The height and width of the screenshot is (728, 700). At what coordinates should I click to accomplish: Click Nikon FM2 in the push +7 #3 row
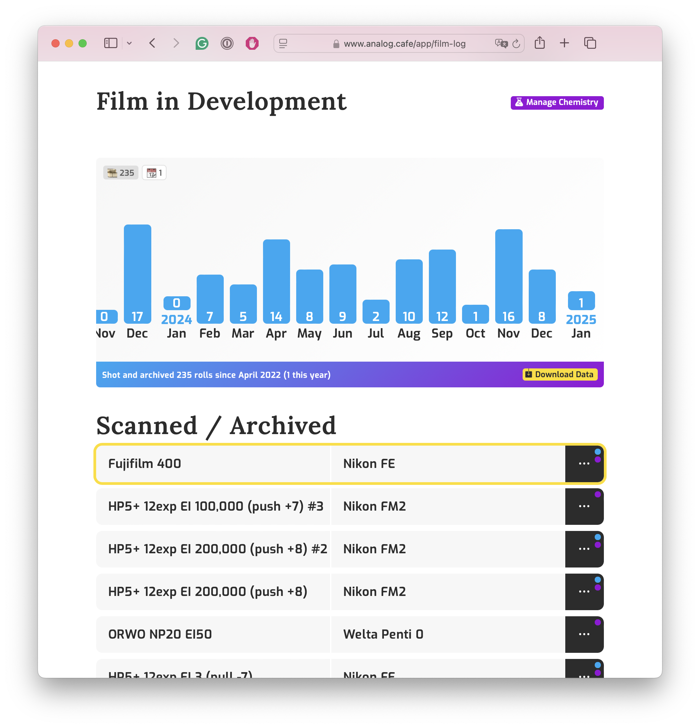coord(448,507)
